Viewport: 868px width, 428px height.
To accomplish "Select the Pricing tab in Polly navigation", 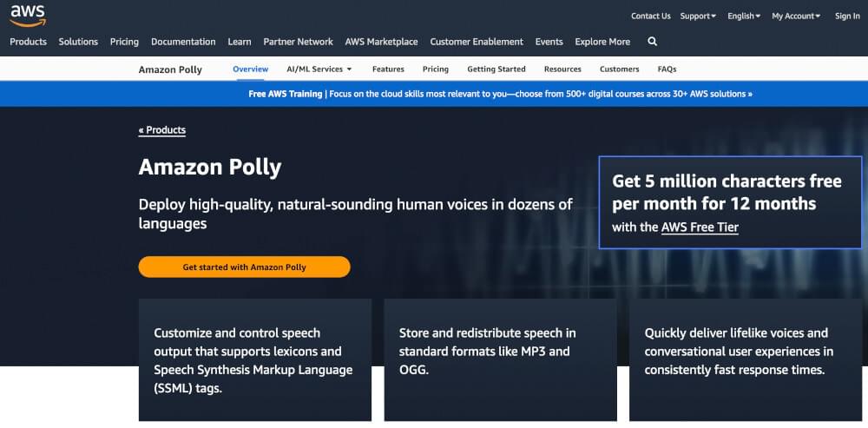I will pos(435,69).
